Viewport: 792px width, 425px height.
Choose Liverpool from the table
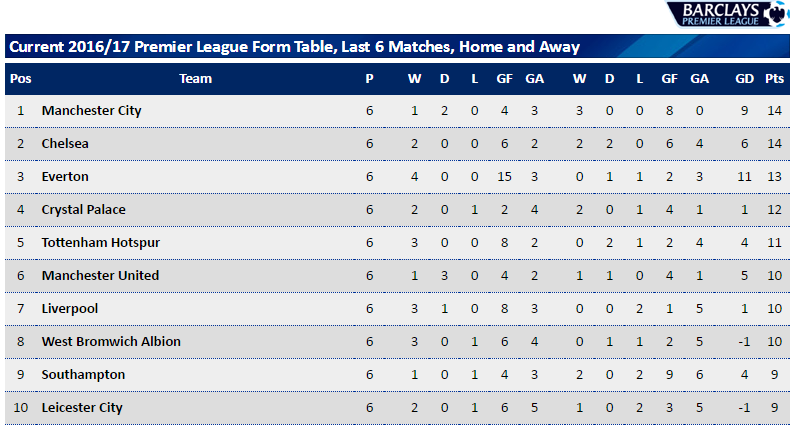69,309
